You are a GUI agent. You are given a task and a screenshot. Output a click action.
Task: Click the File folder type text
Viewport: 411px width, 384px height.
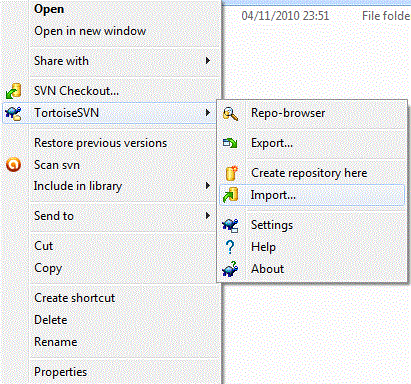pyautogui.click(x=386, y=16)
